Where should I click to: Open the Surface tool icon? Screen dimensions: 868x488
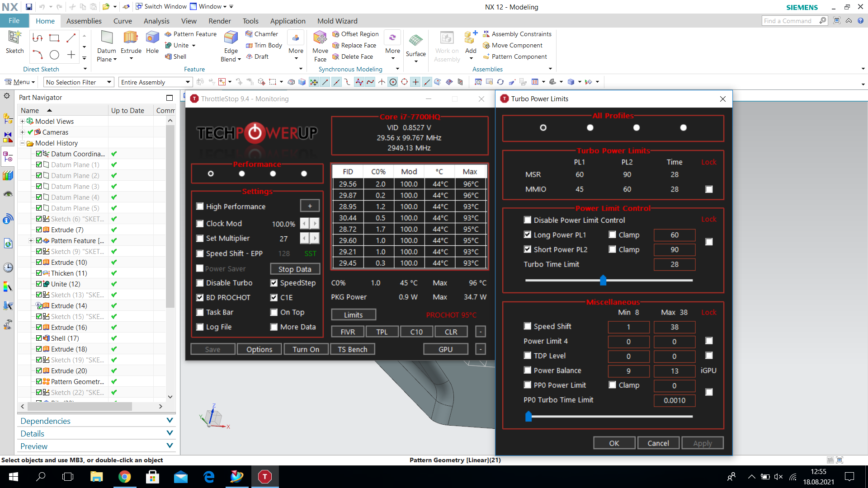(415, 41)
